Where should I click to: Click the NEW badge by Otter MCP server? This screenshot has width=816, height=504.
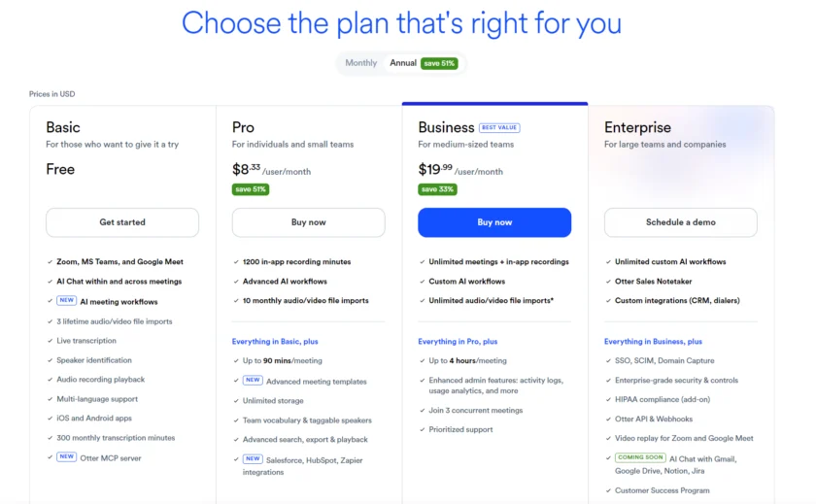pyautogui.click(x=66, y=456)
